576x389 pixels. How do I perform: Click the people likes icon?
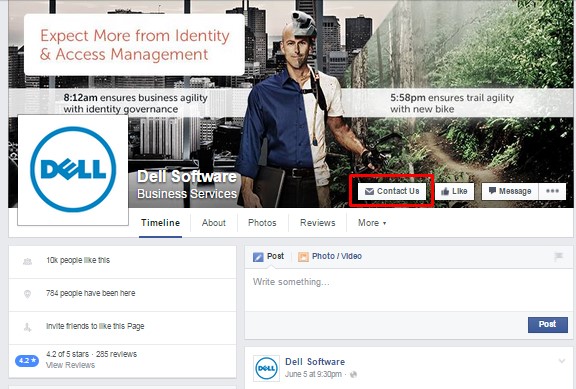[28, 262]
